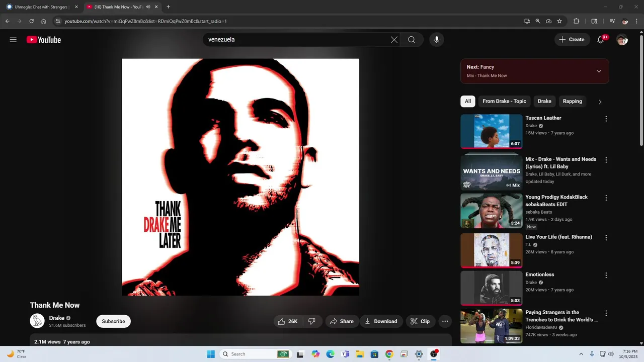
Task: Open options for Live Your Life video
Action: coord(606,238)
